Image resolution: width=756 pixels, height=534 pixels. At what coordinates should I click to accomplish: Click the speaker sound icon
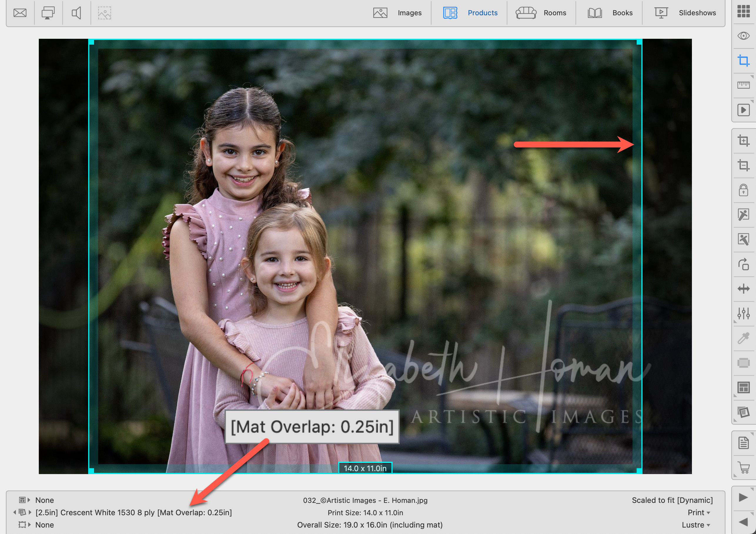pyautogui.click(x=76, y=13)
